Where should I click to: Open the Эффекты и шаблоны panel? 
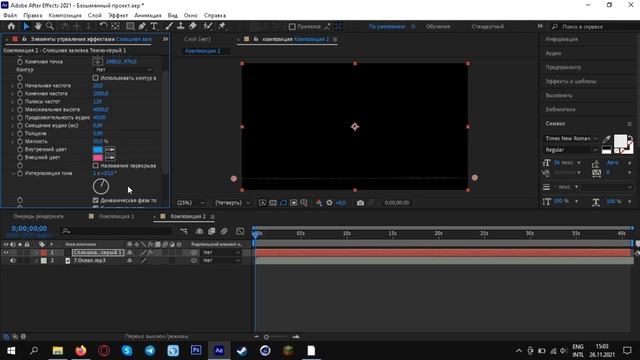click(571, 81)
